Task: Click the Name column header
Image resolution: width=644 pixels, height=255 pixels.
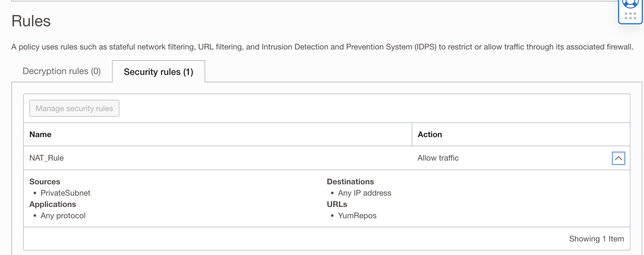Action: 40,135
